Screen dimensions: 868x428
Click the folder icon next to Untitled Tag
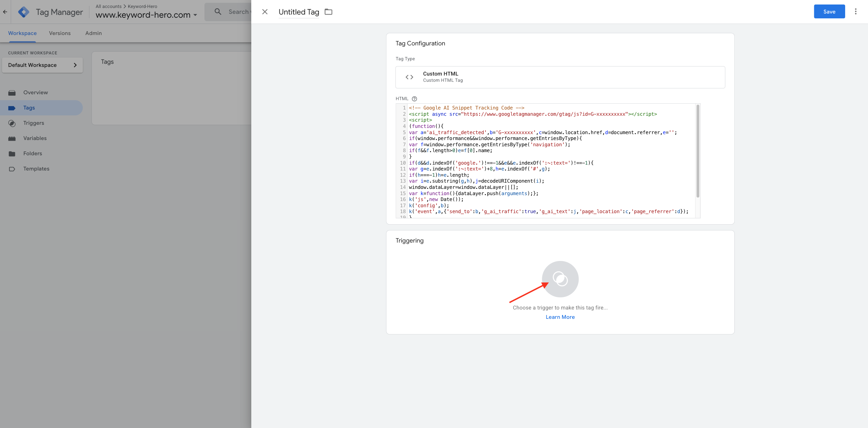coord(328,12)
